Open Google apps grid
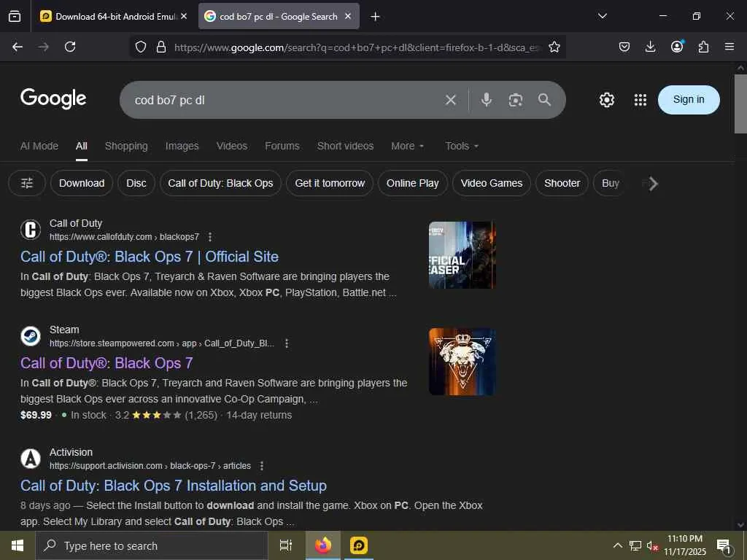Image resolution: width=747 pixels, height=560 pixels. [x=640, y=100]
